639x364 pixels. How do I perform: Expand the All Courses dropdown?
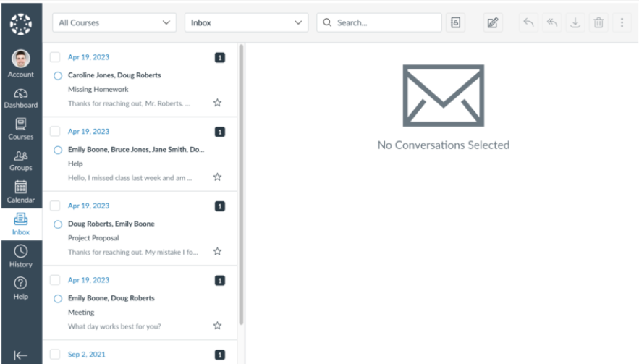click(114, 23)
